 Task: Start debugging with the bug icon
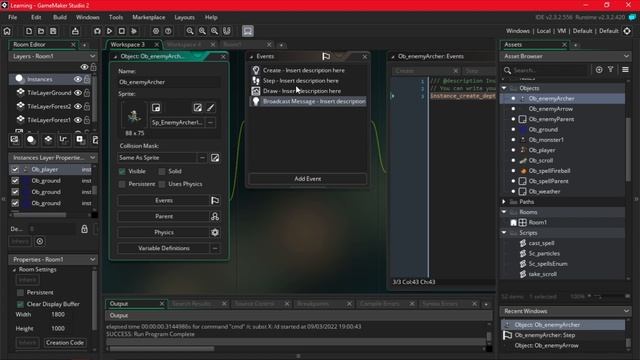[x=97, y=31]
